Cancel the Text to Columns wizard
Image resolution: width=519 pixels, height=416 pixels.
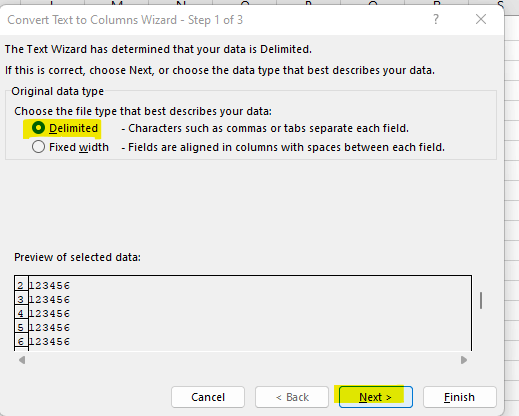pyautogui.click(x=208, y=397)
